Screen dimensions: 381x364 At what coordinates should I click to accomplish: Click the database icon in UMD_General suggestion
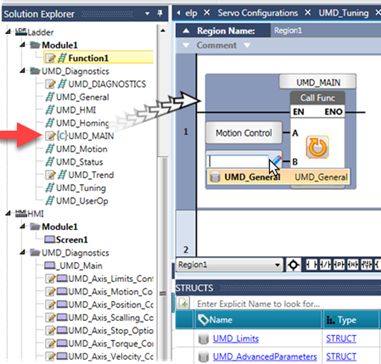(215, 177)
